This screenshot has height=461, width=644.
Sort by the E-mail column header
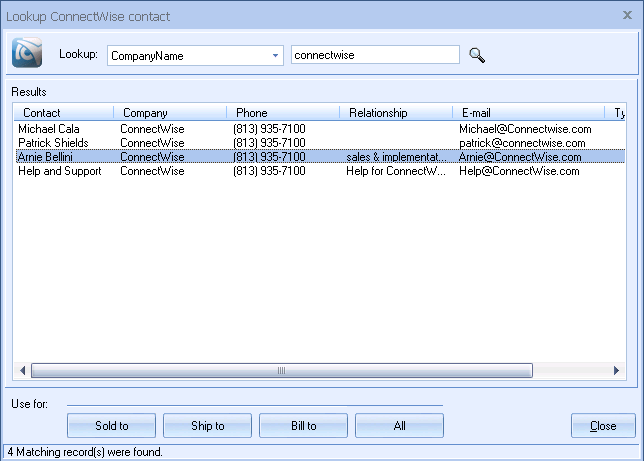coord(529,113)
